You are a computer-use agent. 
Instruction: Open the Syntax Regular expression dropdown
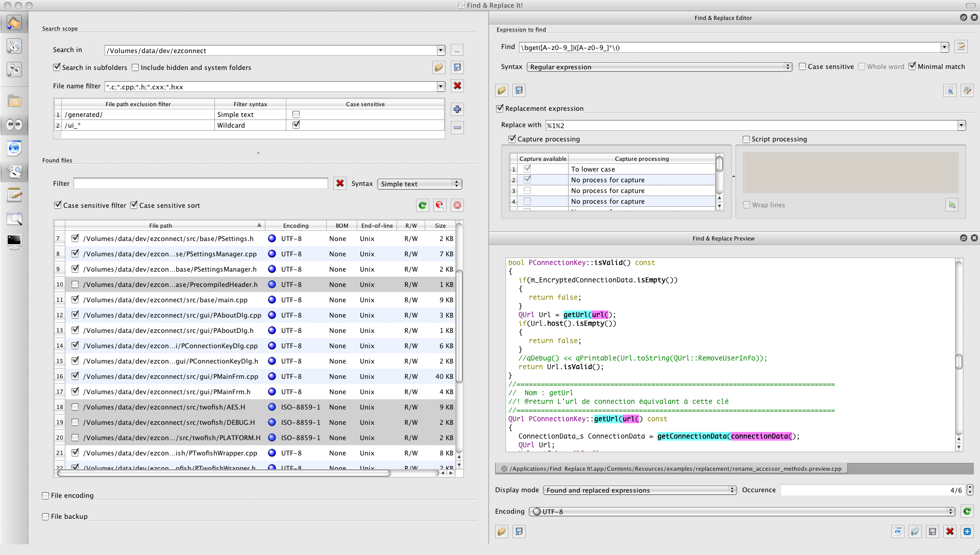[x=659, y=67]
